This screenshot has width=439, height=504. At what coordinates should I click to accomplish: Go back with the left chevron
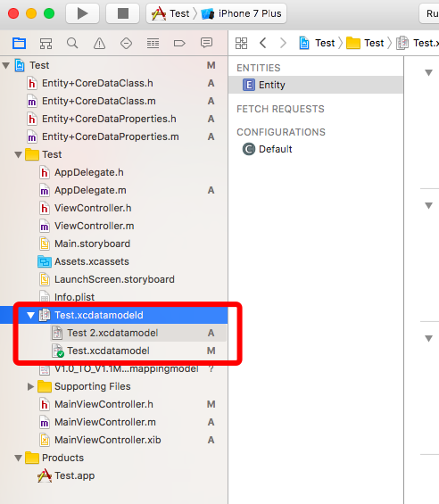(x=262, y=43)
